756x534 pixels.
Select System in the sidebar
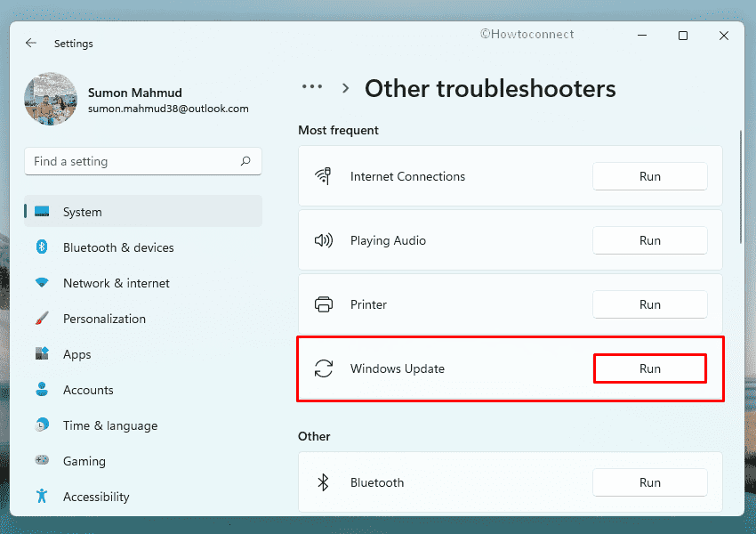142,211
